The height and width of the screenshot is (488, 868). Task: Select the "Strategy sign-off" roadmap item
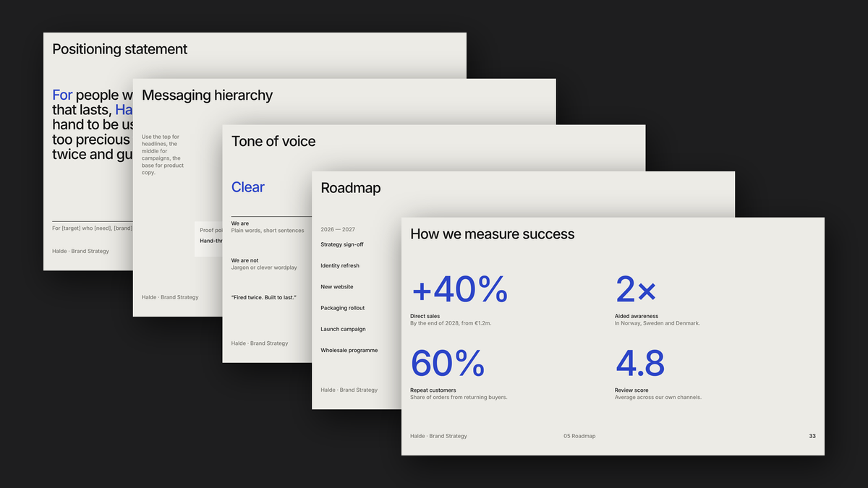pyautogui.click(x=342, y=244)
